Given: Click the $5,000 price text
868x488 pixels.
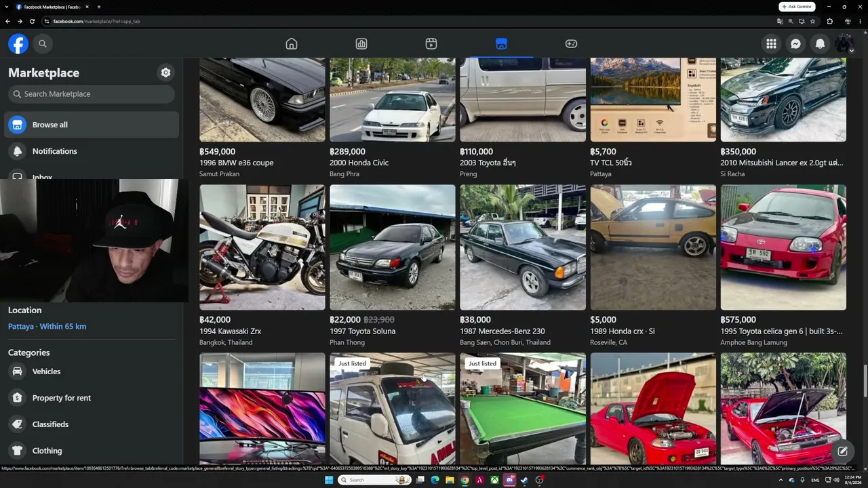Looking at the screenshot, I should [x=604, y=320].
